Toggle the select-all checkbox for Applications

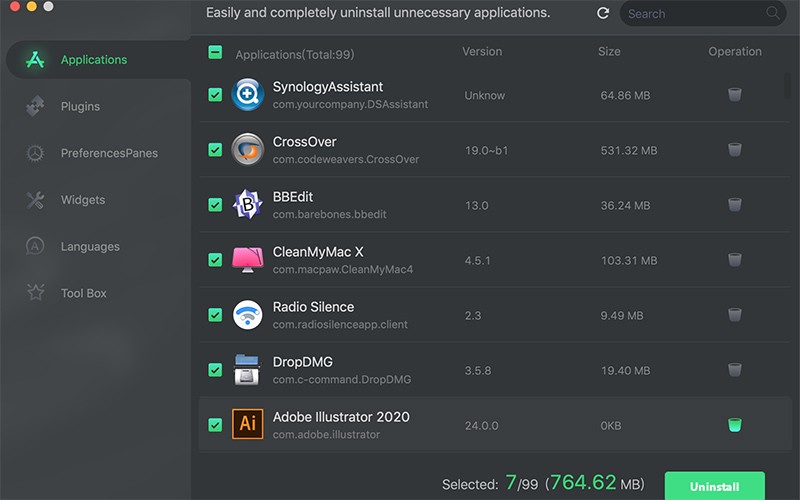click(x=215, y=52)
